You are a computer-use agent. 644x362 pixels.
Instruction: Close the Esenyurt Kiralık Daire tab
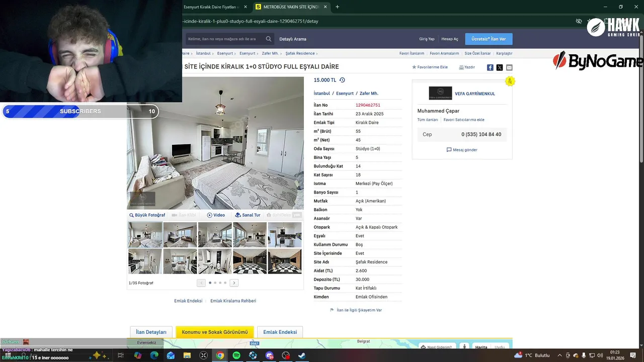pos(246,7)
